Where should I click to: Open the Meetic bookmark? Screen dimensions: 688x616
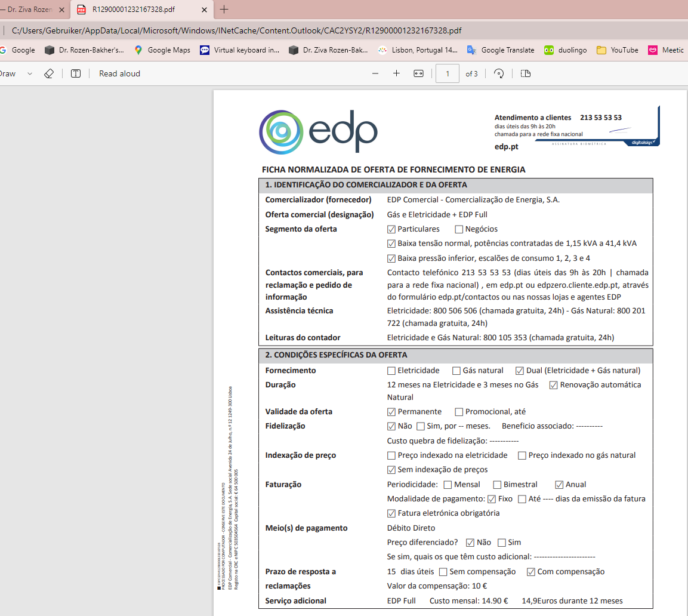click(666, 50)
